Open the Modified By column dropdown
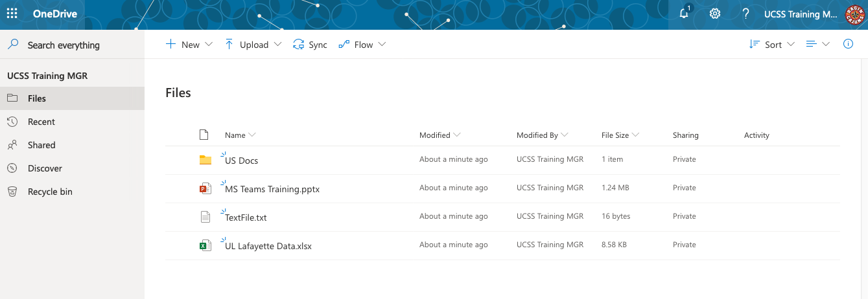868x299 pixels. (565, 135)
